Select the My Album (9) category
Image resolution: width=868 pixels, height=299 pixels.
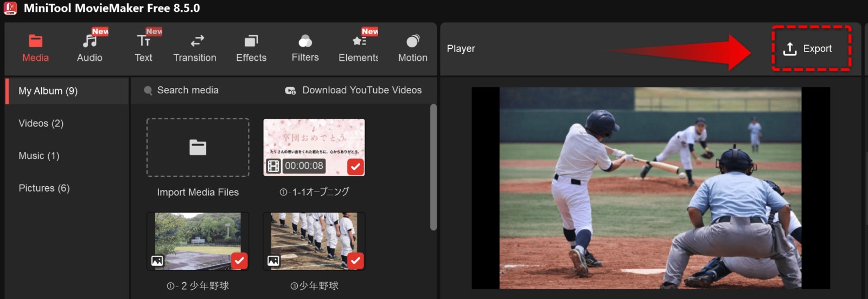coord(48,91)
